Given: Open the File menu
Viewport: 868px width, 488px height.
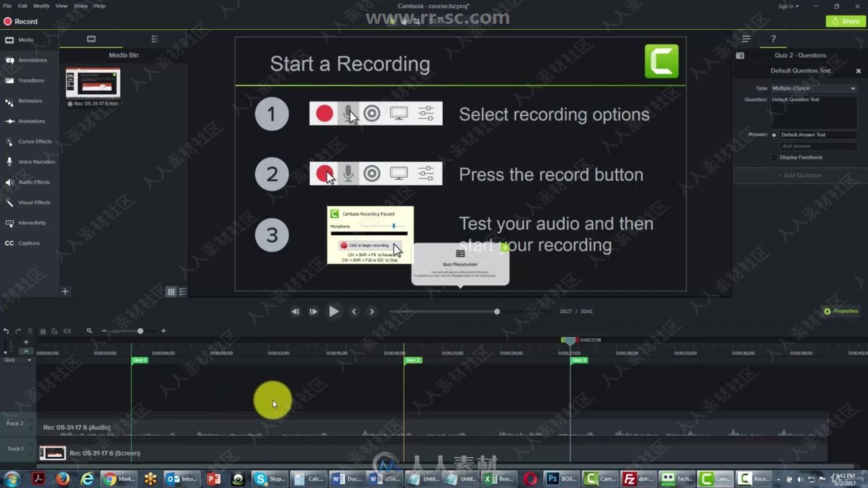Looking at the screenshot, I should coord(7,6).
